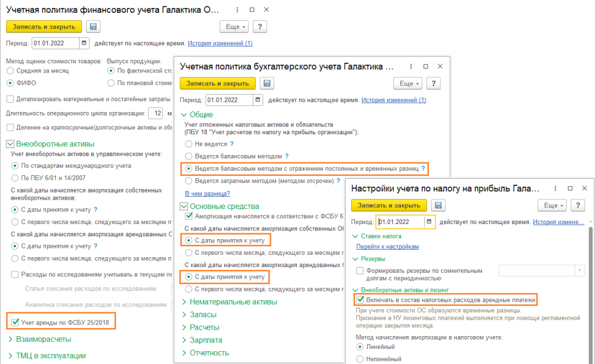Open calendar picker in profit tax period field

(x=429, y=222)
